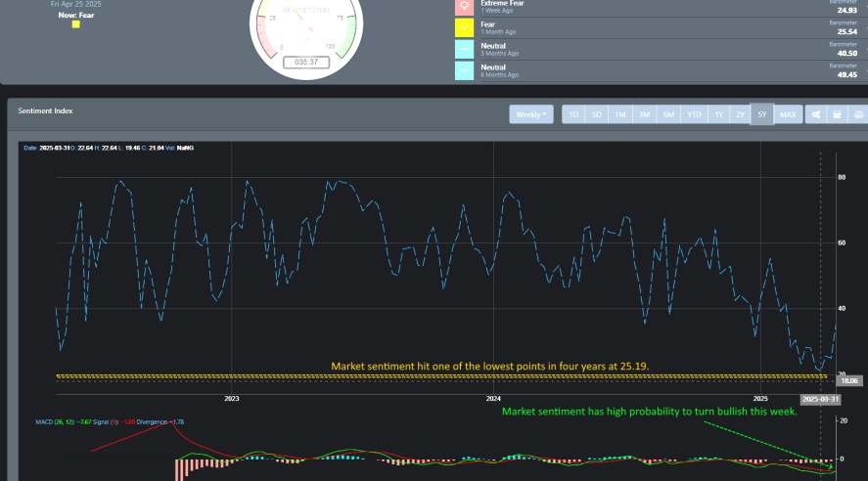The width and height of the screenshot is (868, 481).
Task: Click the active 5Y range button
Action: pos(761,114)
